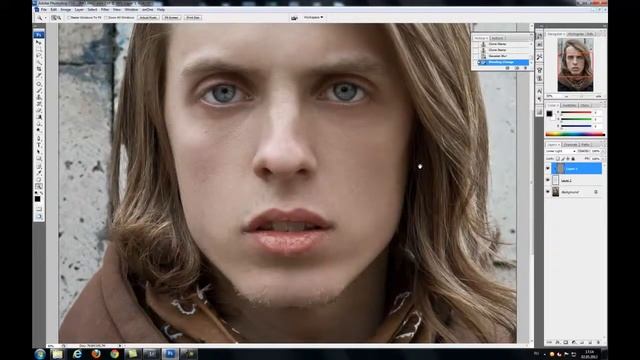Click the delete state trash icon in History
Image resolution: width=640 pixels, height=360 pixels.
tap(525, 68)
